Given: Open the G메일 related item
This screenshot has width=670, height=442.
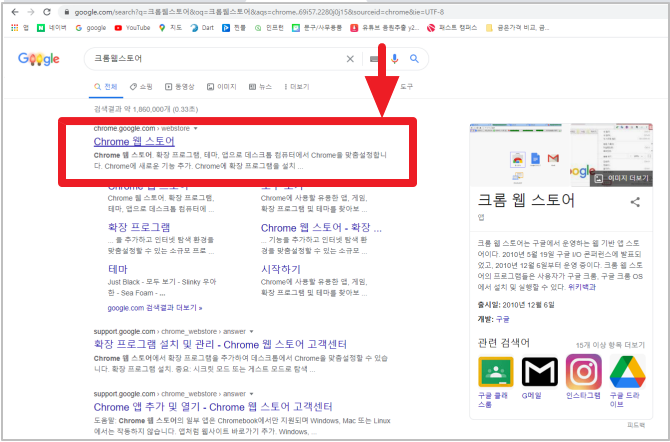Looking at the screenshot, I should 540,378.
